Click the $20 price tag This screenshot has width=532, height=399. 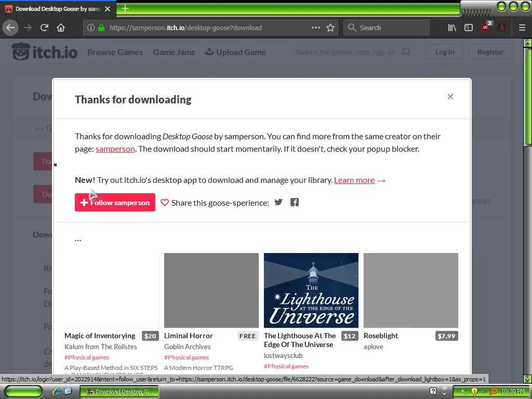pos(150,336)
